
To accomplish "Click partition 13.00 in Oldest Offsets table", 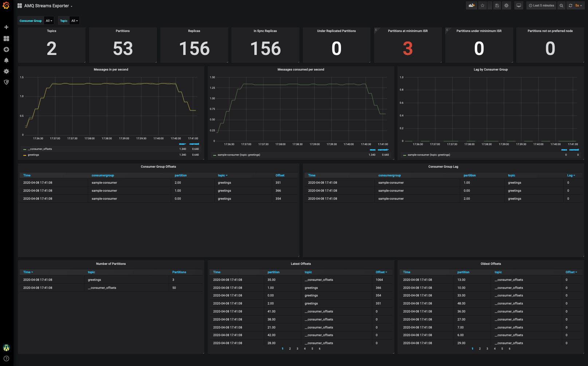I will (x=461, y=280).
